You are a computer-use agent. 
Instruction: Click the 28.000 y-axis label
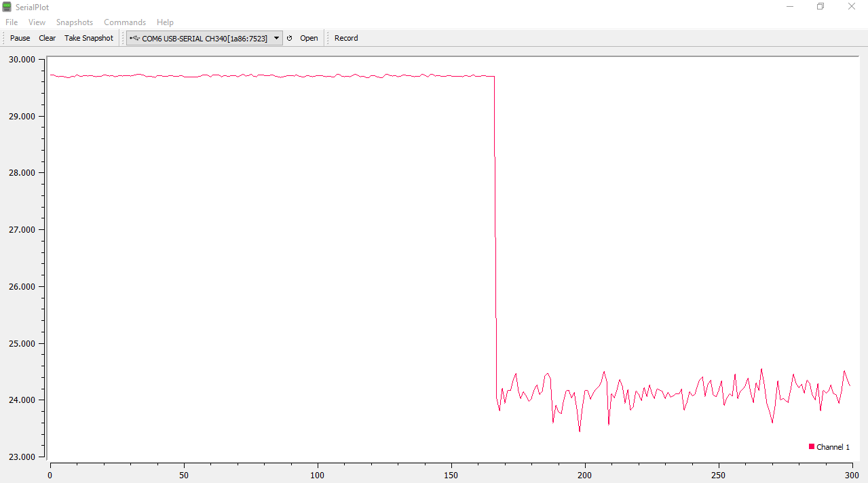click(22, 172)
